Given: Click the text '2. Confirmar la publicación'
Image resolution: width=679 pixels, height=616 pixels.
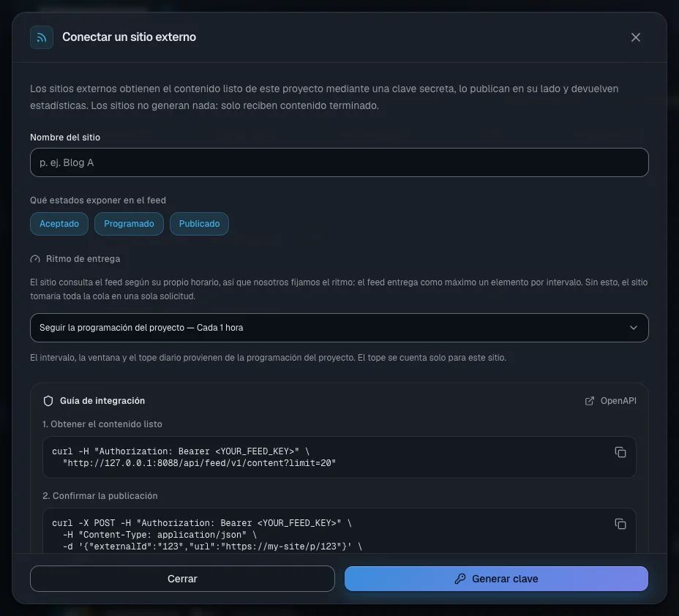Looking at the screenshot, I should tap(100, 496).
